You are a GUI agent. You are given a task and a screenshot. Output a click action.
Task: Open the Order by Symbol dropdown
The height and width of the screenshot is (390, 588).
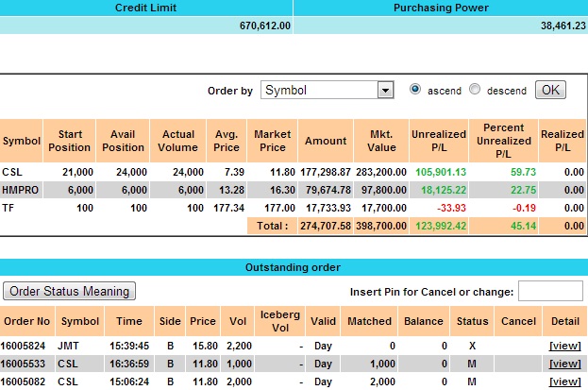coord(327,91)
